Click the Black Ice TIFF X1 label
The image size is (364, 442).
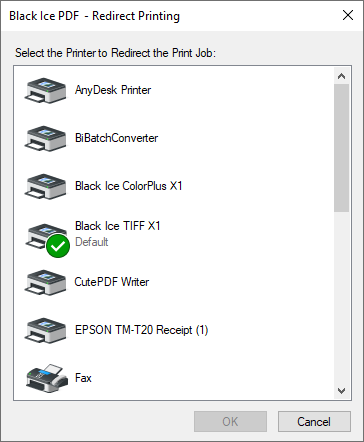(118, 226)
